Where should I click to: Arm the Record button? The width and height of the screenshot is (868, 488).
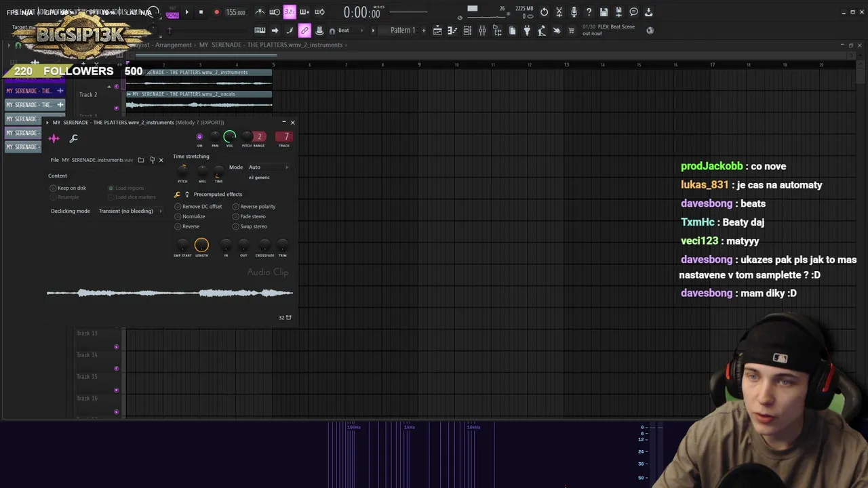[x=216, y=12]
